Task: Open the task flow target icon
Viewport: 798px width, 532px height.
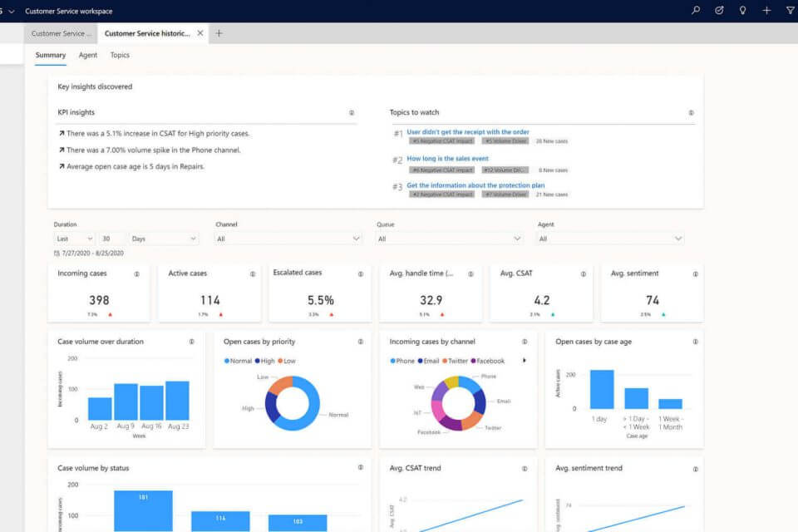Action: click(720, 11)
